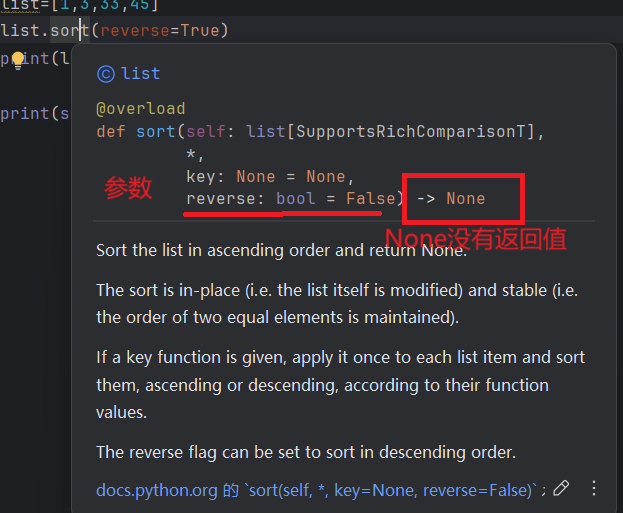The height and width of the screenshot is (513, 623).
Task: Click the yellow lightbulb quick-fix icon
Action: click(x=17, y=59)
